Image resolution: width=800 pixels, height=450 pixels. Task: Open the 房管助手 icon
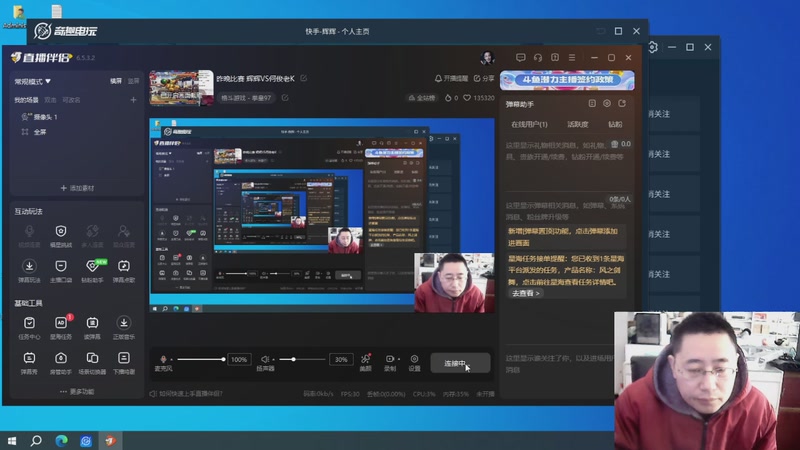[x=61, y=363]
